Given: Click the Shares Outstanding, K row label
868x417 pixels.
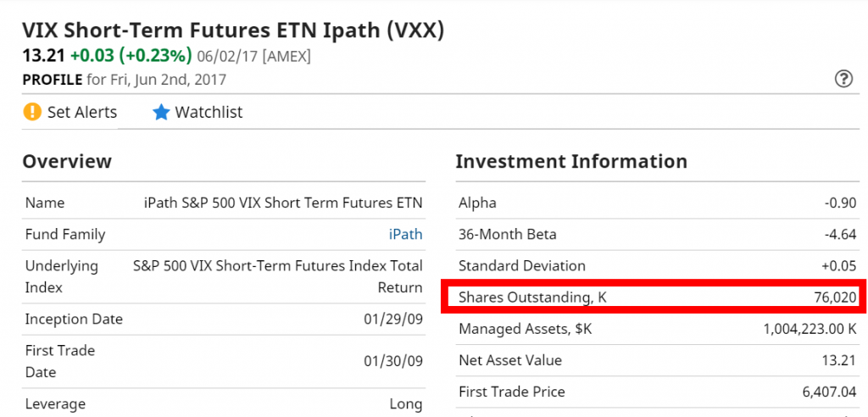Looking at the screenshot, I should coord(532,297).
